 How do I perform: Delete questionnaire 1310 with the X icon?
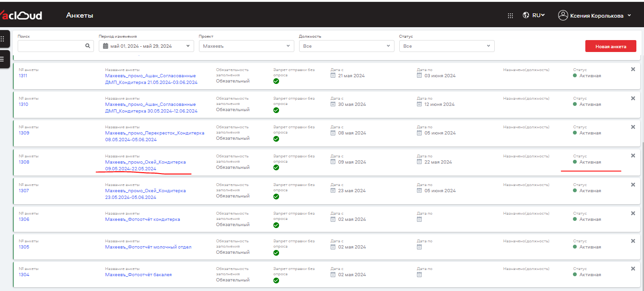click(x=633, y=98)
